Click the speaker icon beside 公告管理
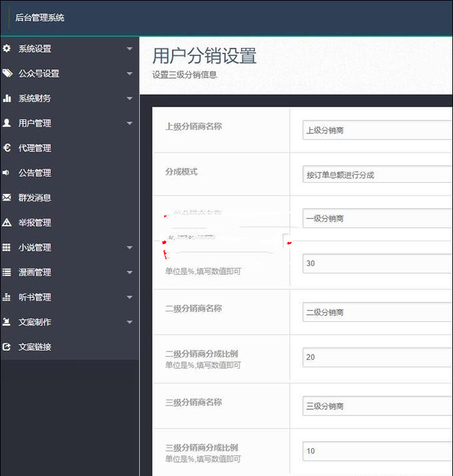Viewport: 453px width, 476px height. click(7, 173)
